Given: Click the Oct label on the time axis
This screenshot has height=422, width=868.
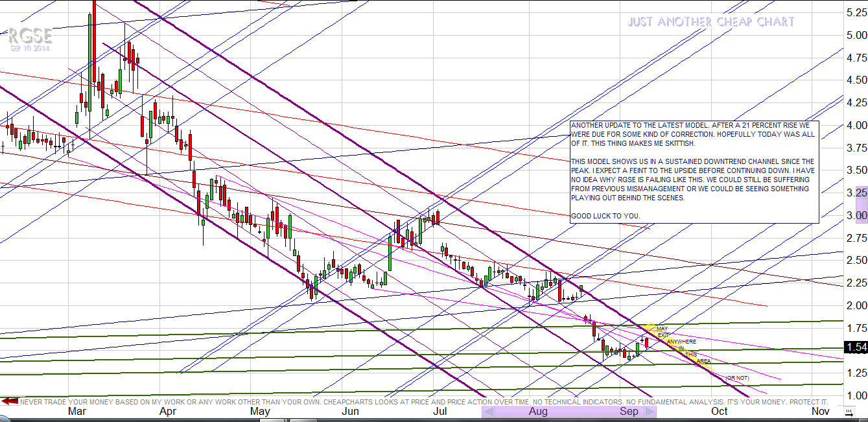Looking at the screenshot, I should [719, 412].
